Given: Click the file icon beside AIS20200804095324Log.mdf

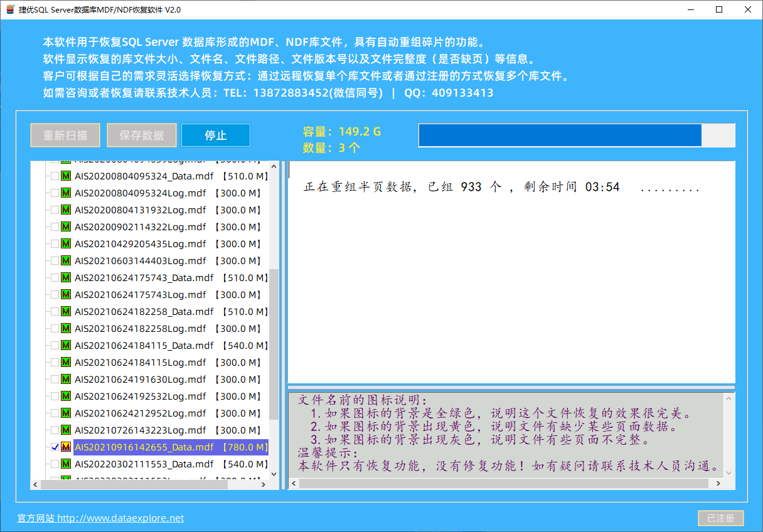Looking at the screenshot, I should [66, 193].
